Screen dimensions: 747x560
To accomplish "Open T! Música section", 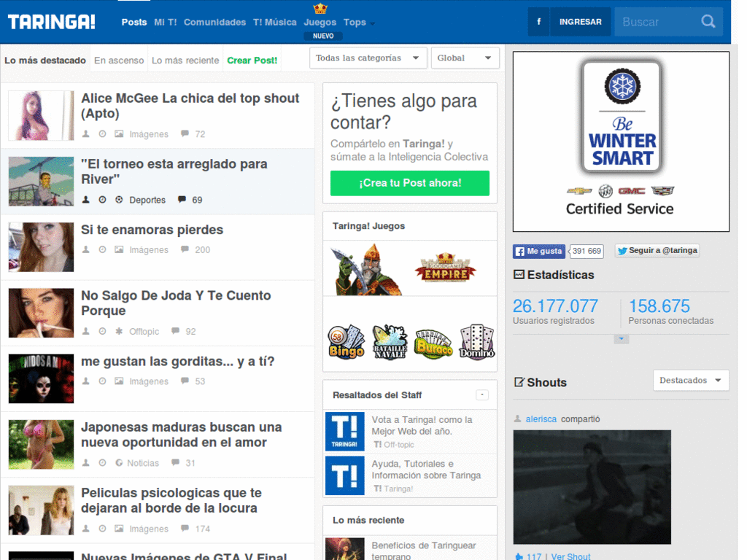I will 275,22.
